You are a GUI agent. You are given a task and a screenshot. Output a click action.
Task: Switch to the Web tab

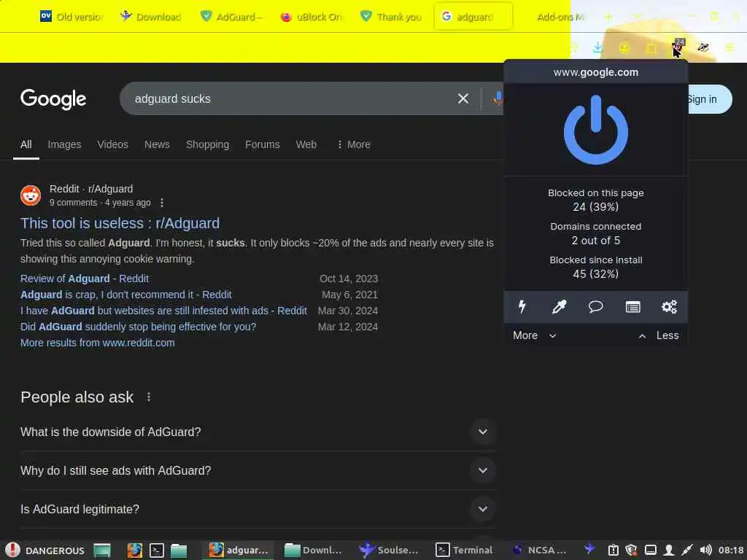(x=306, y=144)
